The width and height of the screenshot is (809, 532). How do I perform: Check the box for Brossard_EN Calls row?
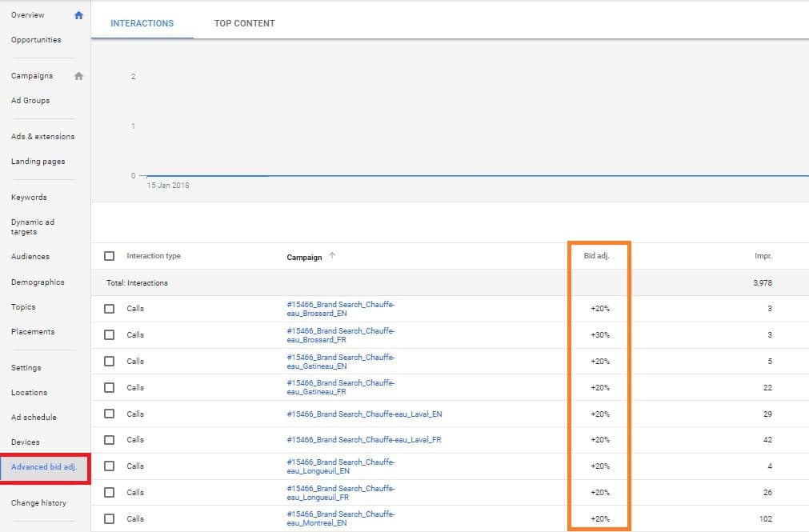tap(110, 309)
